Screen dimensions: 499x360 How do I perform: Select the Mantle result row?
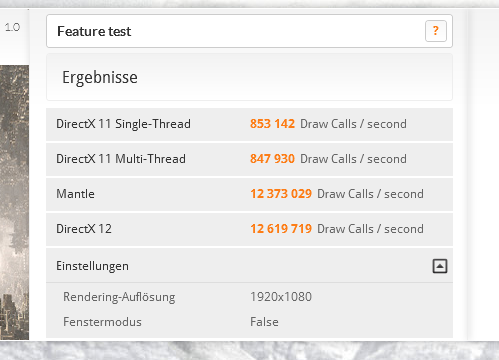(249, 194)
